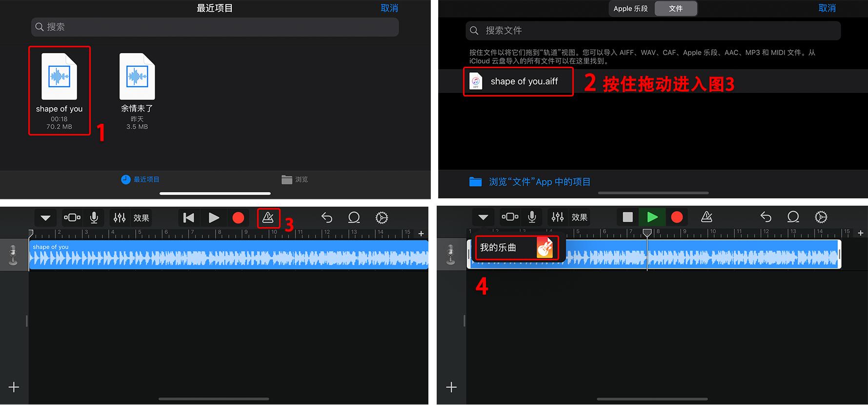Toggle the metronome in bottom-right screen

tap(706, 217)
